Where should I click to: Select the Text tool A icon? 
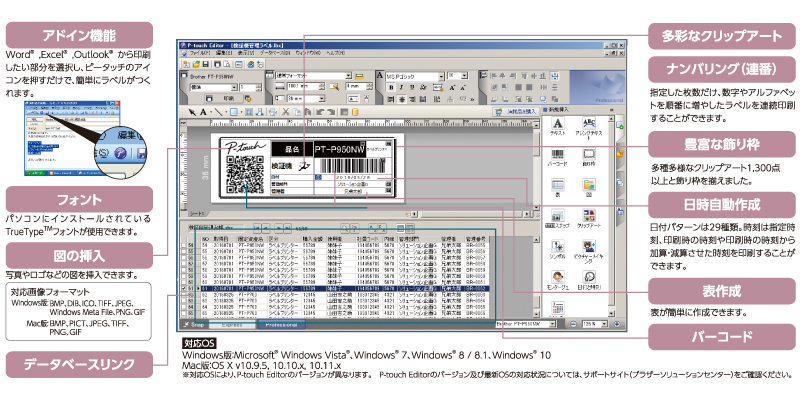pos(203,112)
